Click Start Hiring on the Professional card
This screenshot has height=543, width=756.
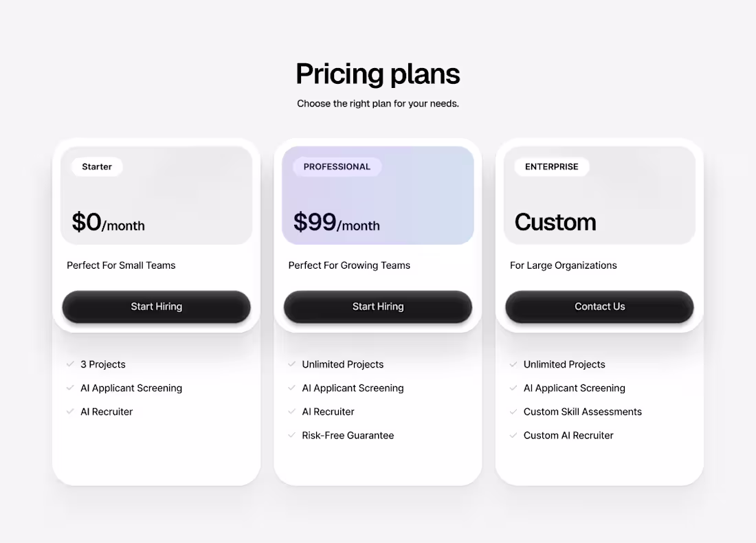pyautogui.click(x=377, y=307)
